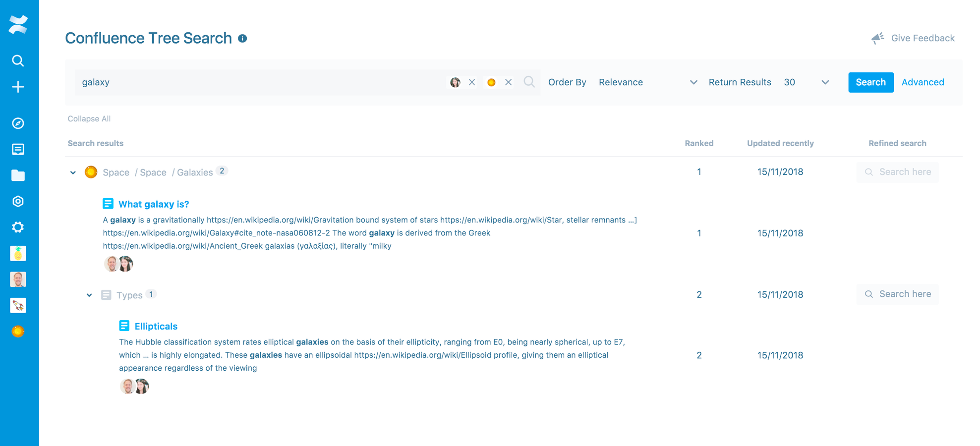Open Give Feedback link
Viewport: 980px width, 446px height.
click(x=922, y=38)
